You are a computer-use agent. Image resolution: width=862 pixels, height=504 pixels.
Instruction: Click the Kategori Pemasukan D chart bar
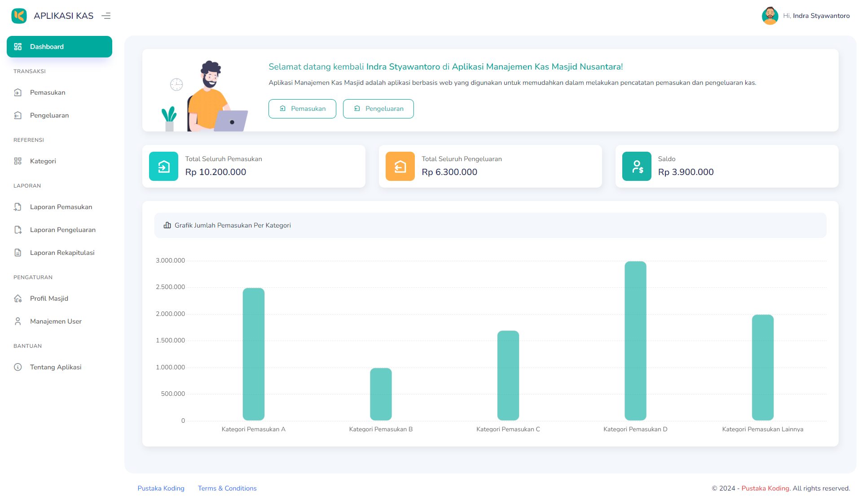[x=635, y=341]
